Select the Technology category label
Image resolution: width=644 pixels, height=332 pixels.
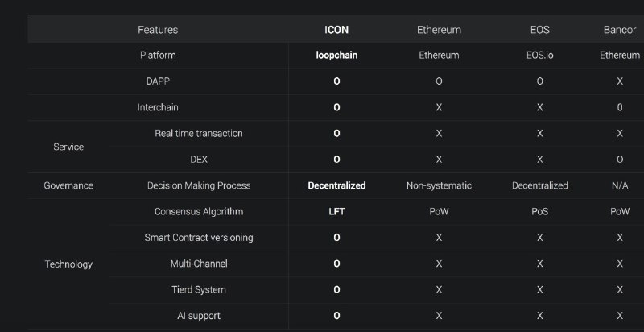[x=68, y=264]
